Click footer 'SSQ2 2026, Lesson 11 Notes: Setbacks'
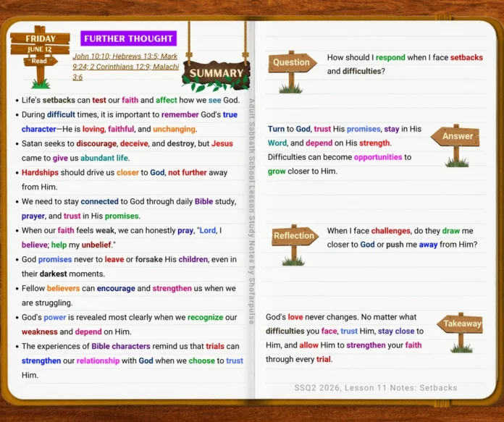Image resolution: width=504 pixels, height=422 pixels. click(x=376, y=388)
